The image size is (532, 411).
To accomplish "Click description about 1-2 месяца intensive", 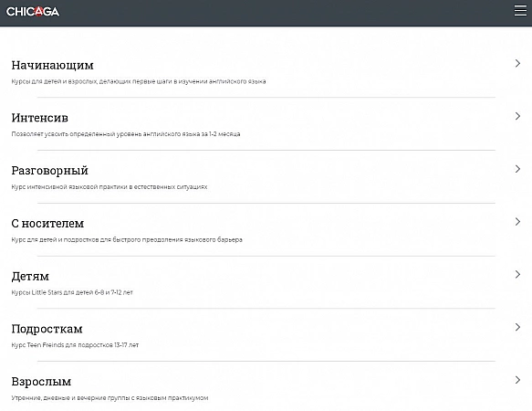I will point(126,134).
